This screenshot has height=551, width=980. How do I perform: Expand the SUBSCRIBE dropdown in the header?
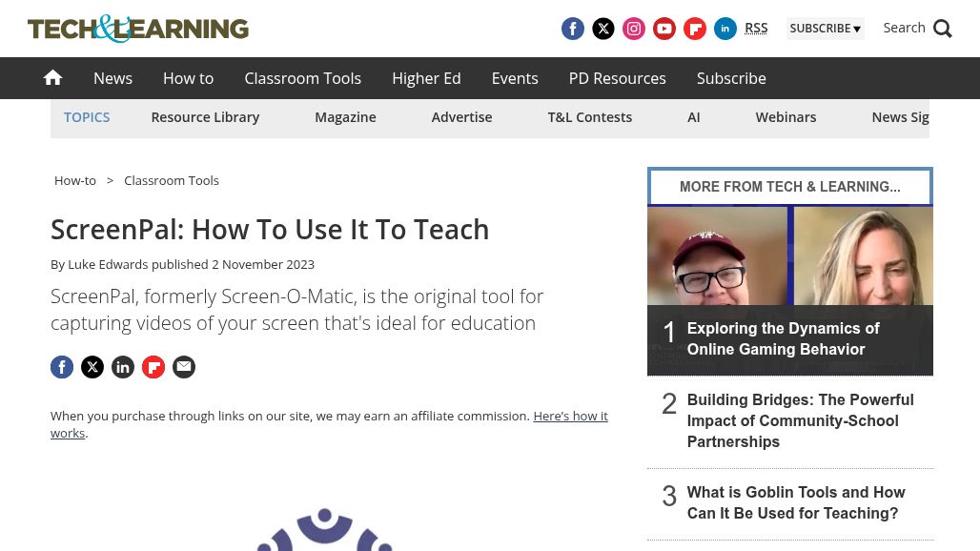click(x=825, y=29)
